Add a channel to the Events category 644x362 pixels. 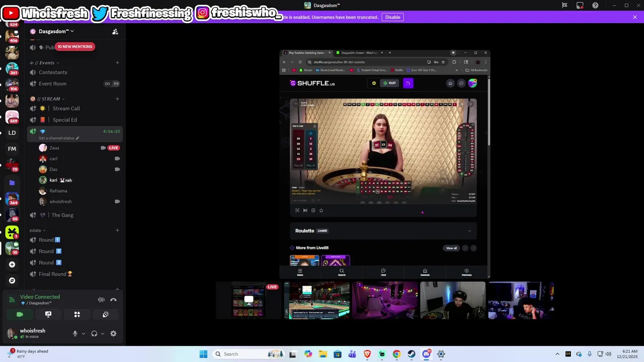point(117,63)
